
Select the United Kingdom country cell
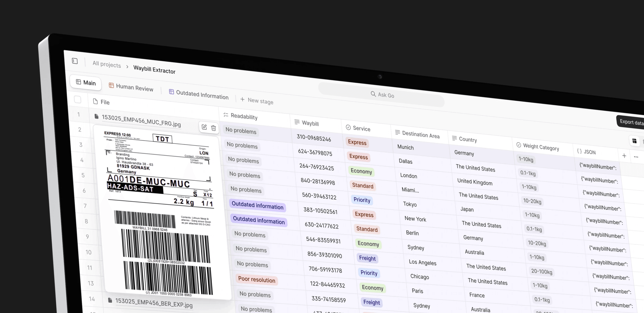tap(475, 182)
